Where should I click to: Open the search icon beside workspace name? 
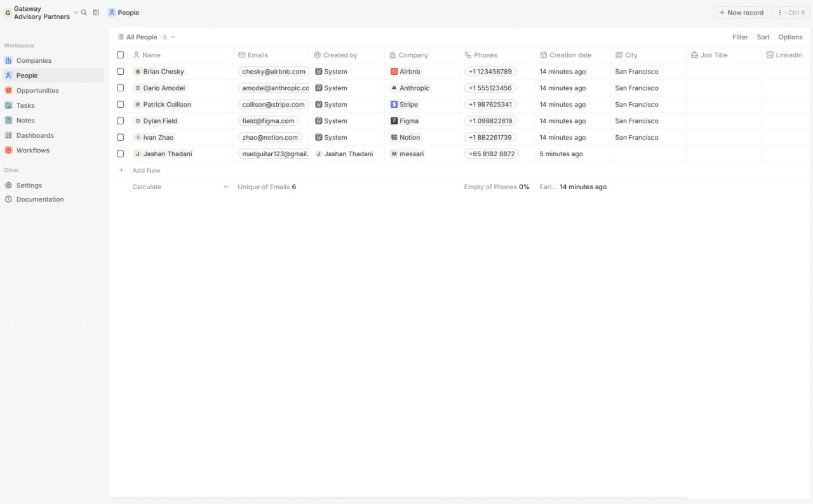tap(84, 13)
